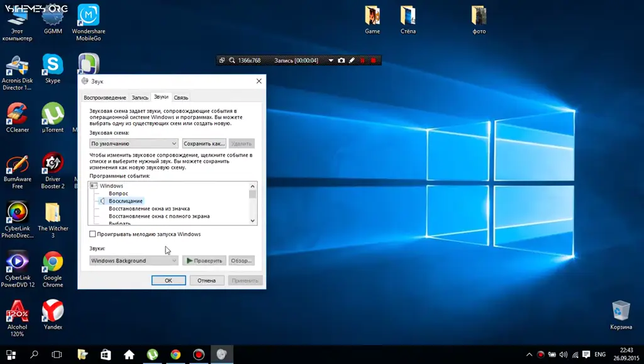Click the events list scrollbar thumb
644x364 pixels.
[253, 194]
